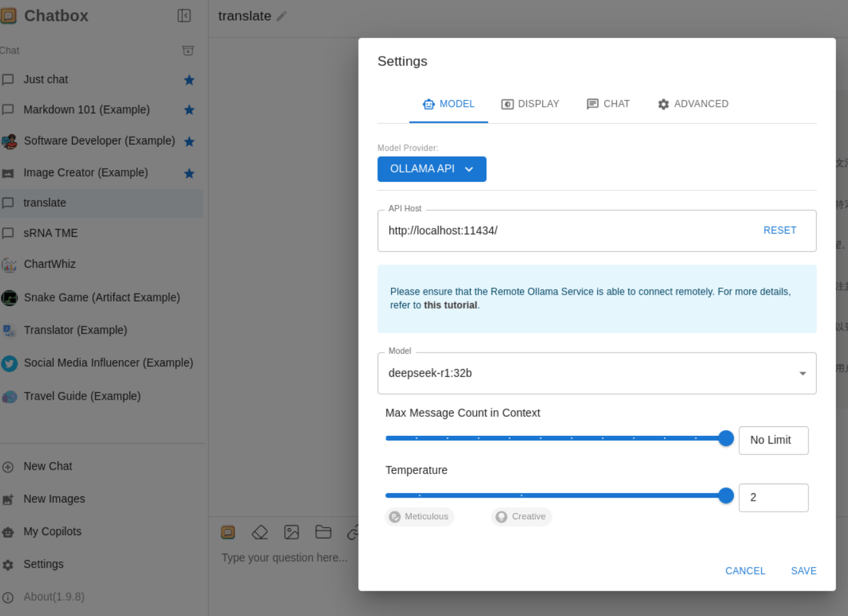Viewport: 848px width, 616px height.
Task: Expand the Model deepseek-r1:32b dropdown
Action: pyautogui.click(x=802, y=374)
